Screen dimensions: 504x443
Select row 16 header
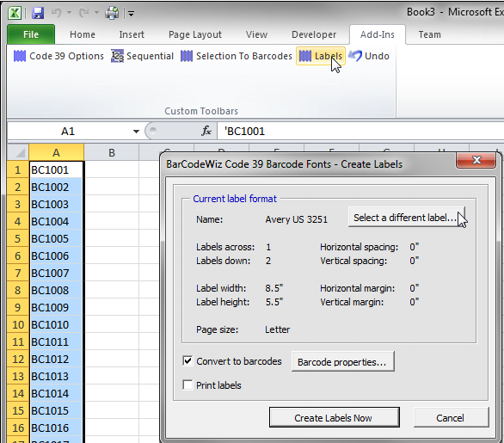pos(18,428)
